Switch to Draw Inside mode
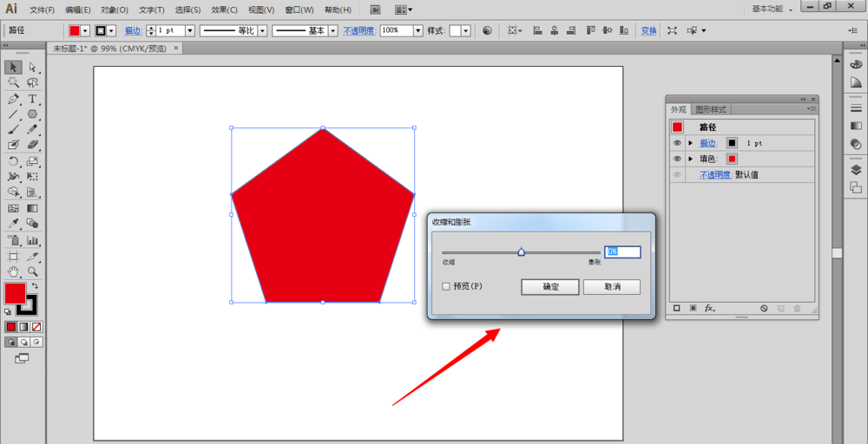 point(36,343)
